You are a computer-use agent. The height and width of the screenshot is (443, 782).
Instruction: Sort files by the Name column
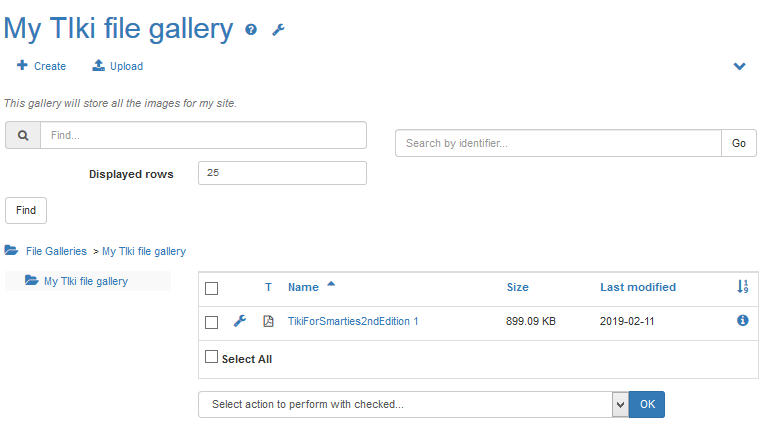click(303, 287)
